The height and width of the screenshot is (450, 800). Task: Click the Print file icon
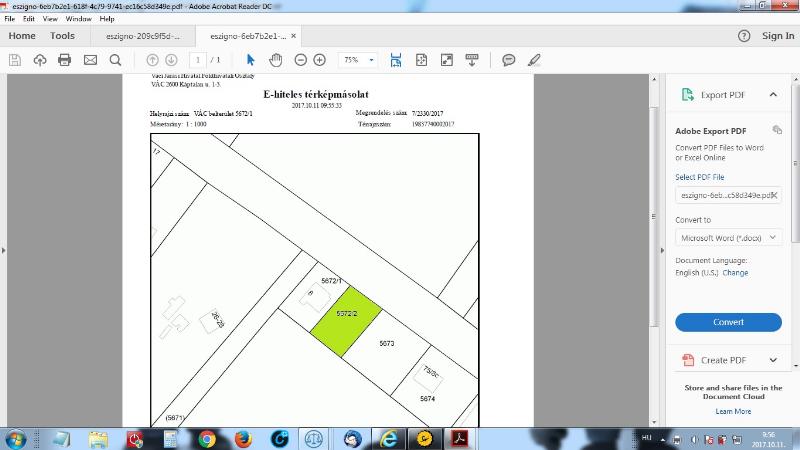tap(65, 60)
